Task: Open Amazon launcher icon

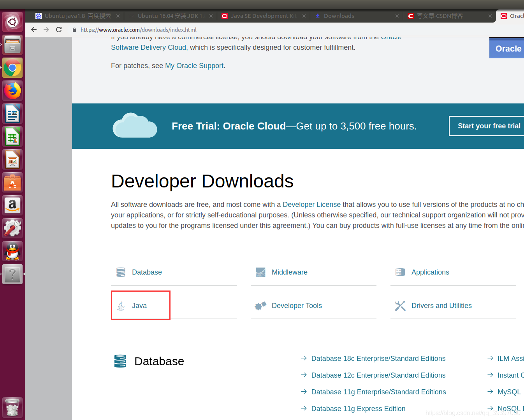Action: [12, 205]
